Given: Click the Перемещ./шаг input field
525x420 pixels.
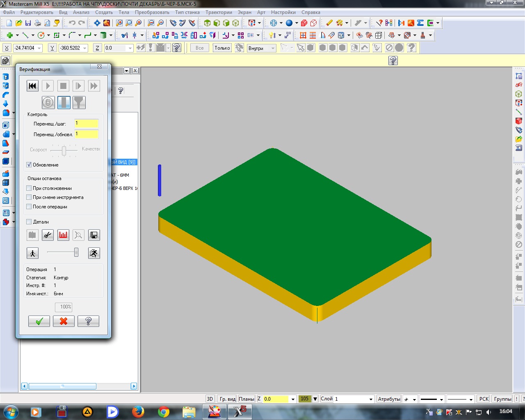Looking at the screenshot, I should click(86, 123).
